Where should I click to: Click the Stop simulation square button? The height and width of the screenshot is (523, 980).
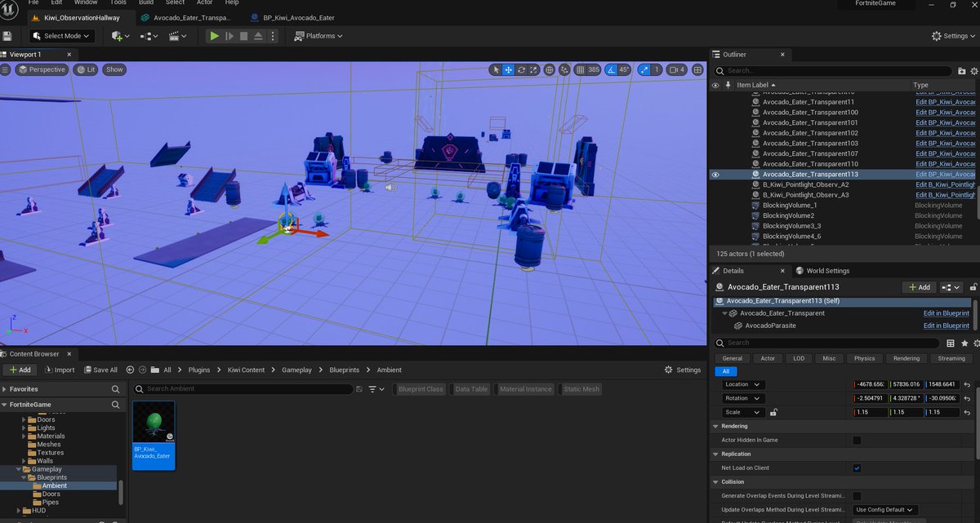[243, 36]
